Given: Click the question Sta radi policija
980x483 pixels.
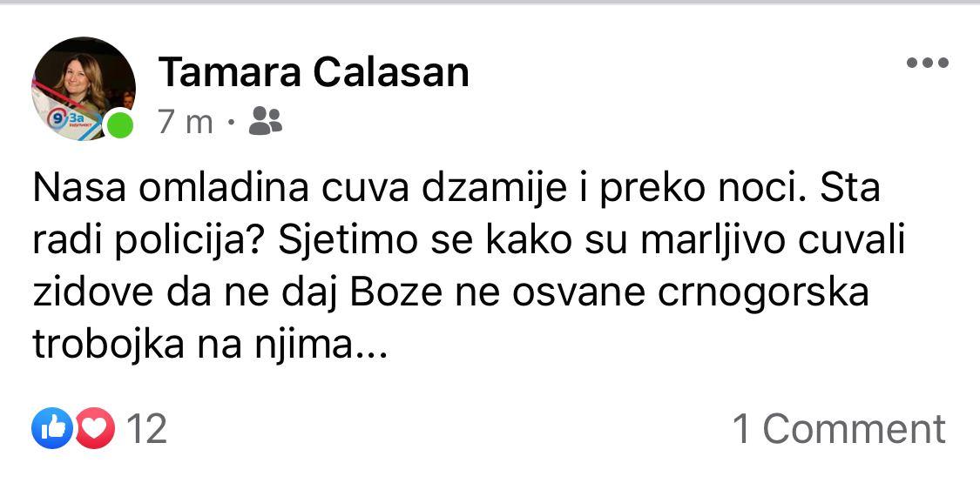Looking at the screenshot, I should pyautogui.click(x=458, y=215).
